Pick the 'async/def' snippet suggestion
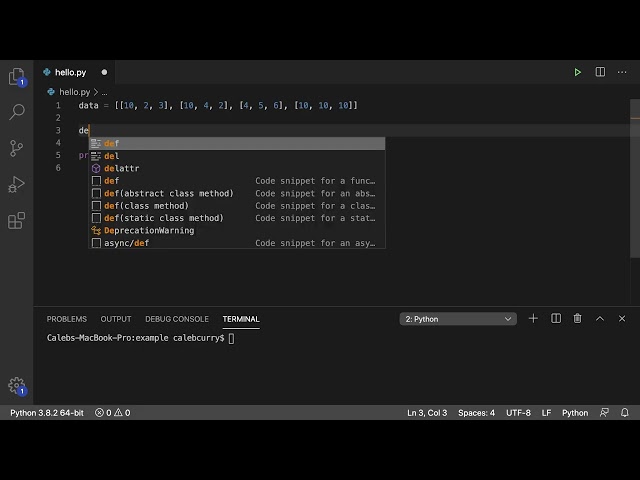The width and height of the screenshot is (640, 480). 237,243
